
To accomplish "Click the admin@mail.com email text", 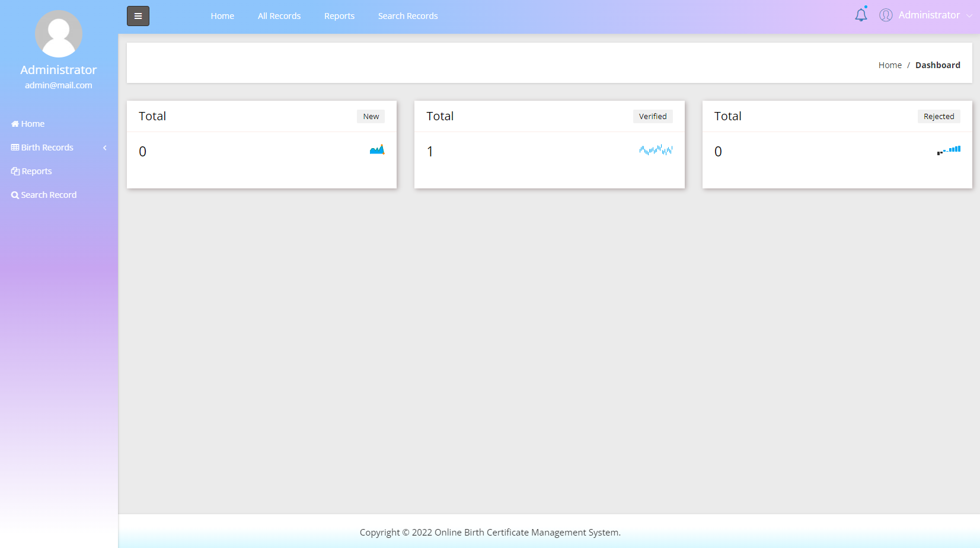I will pyautogui.click(x=59, y=85).
